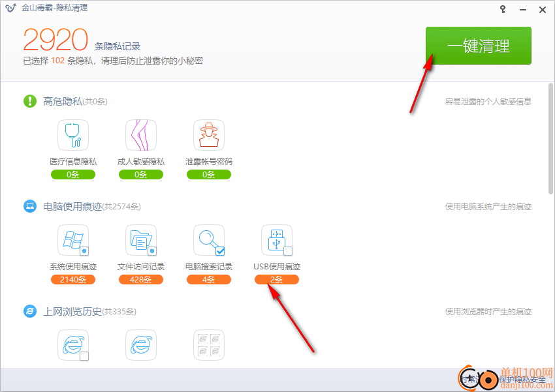The height and width of the screenshot is (392, 555).
Task: Click the 2920 privacy records count
Action: click(x=55, y=40)
